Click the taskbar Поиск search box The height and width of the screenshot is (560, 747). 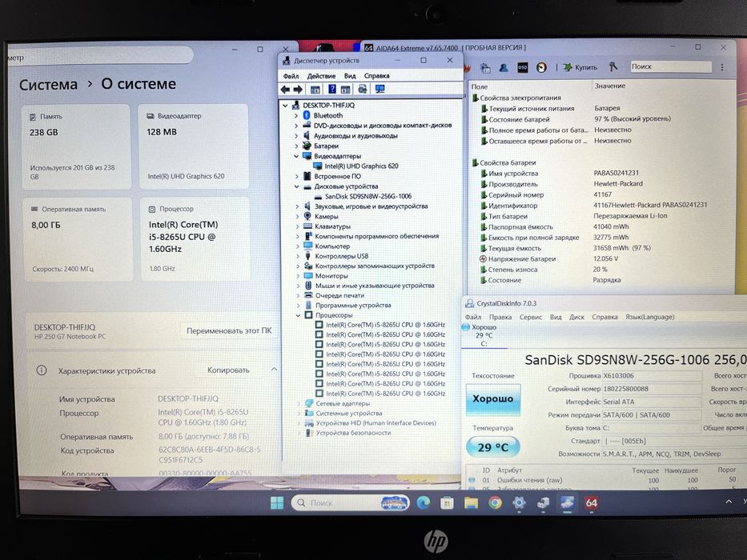tap(350, 502)
